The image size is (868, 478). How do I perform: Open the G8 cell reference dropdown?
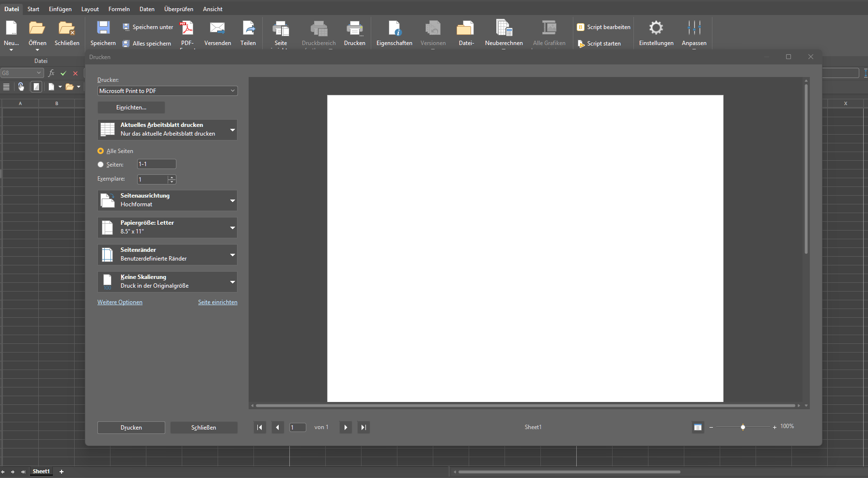tap(39, 73)
